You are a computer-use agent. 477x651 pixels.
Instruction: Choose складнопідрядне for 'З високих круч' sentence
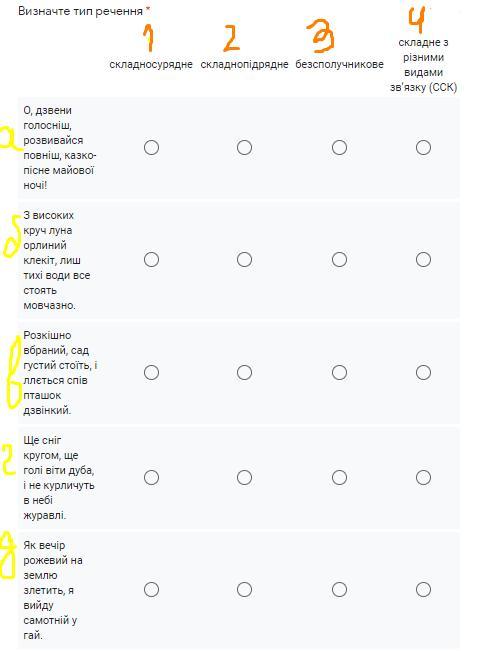[244, 259]
